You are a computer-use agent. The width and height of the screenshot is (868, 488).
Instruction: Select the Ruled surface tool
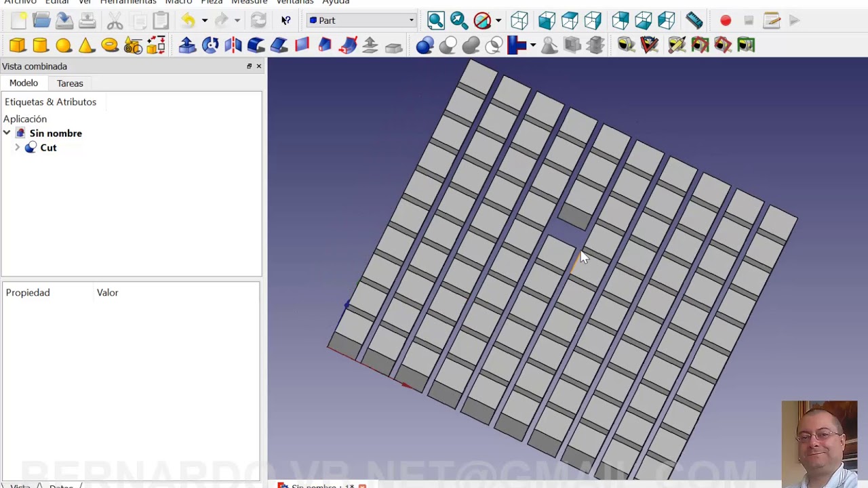302,45
